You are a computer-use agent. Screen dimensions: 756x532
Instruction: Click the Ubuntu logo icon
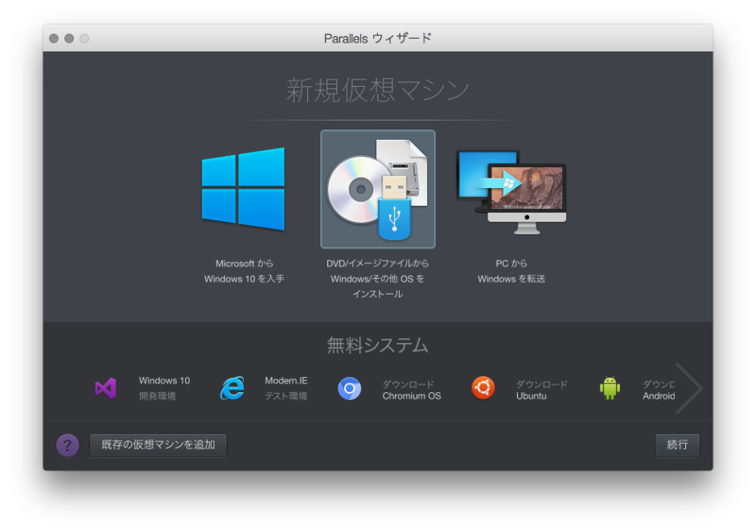pyautogui.click(x=483, y=387)
